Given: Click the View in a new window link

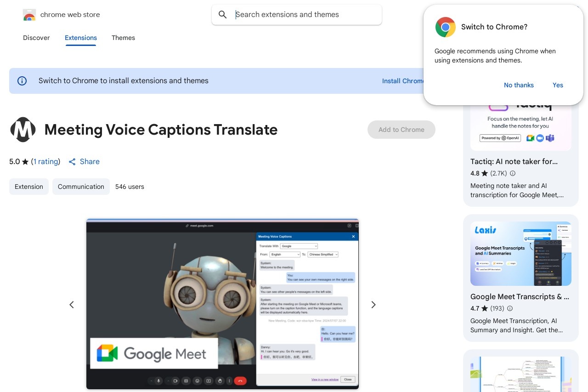Looking at the screenshot, I should 325,380.
